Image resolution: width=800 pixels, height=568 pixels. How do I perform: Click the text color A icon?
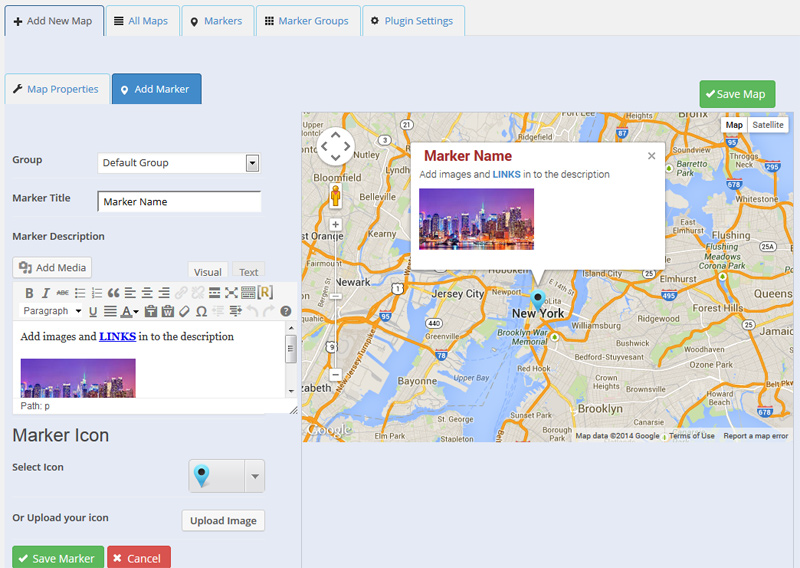(127, 311)
